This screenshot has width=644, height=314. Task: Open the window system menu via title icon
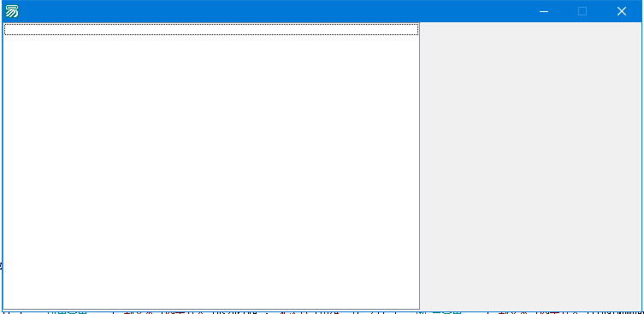(11, 11)
